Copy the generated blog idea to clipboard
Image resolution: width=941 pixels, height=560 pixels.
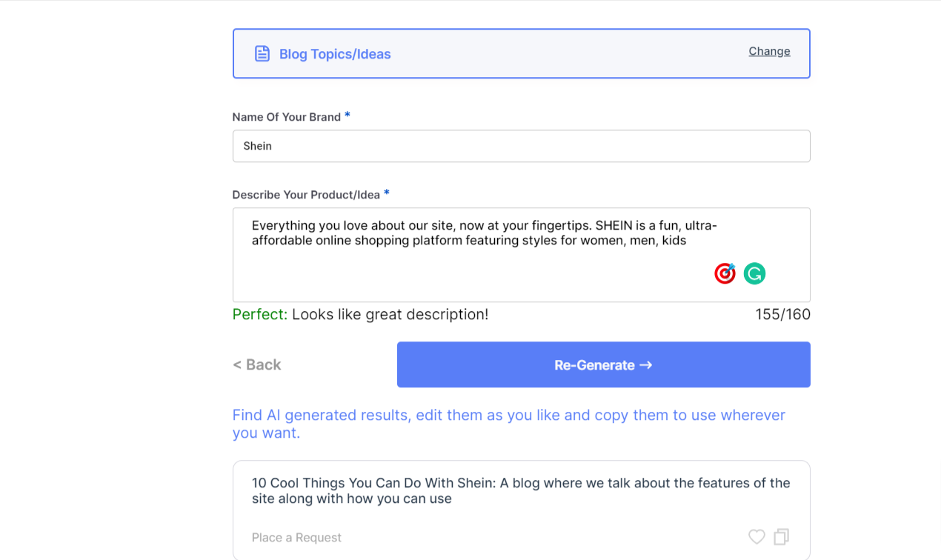point(782,537)
